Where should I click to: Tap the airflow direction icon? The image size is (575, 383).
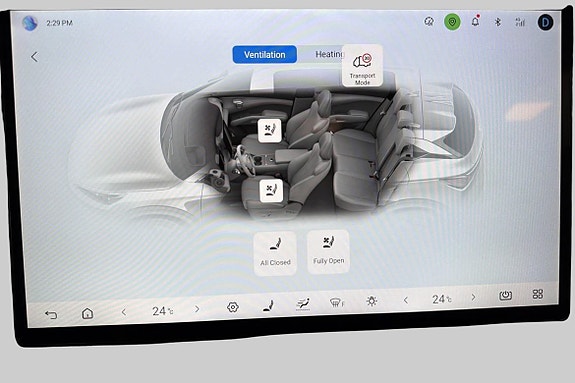click(303, 304)
